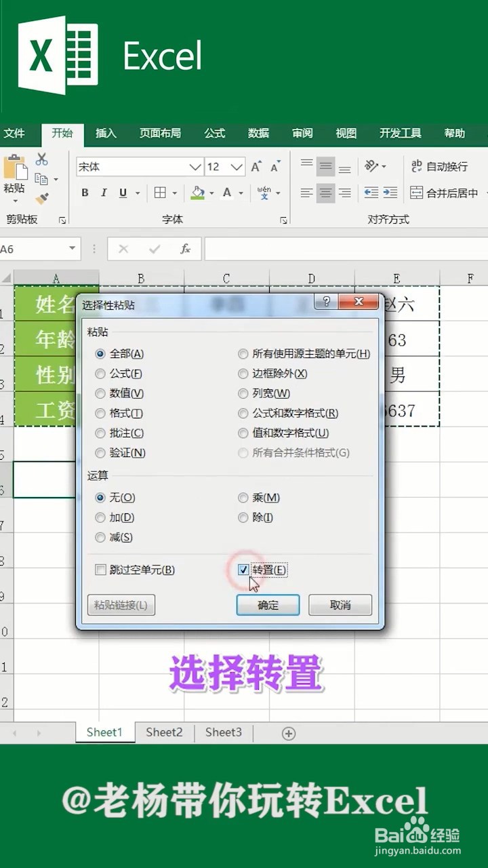
Task: Click 自动换行 wrap text
Action: [x=439, y=166]
